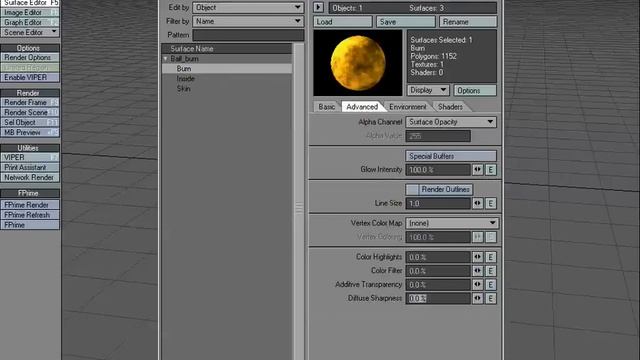Click the Additive Transparency value field
The height and width of the screenshot is (360, 640).
(x=438, y=284)
